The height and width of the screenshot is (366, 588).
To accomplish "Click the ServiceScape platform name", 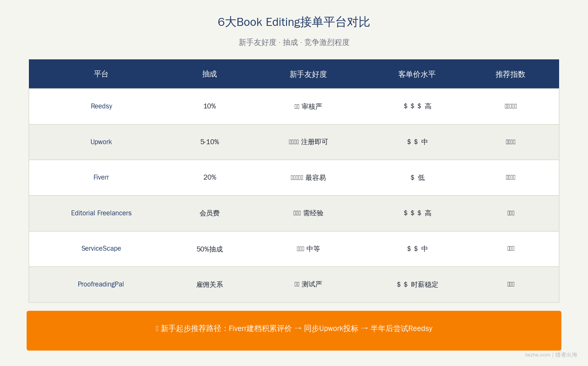I will point(101,248).
